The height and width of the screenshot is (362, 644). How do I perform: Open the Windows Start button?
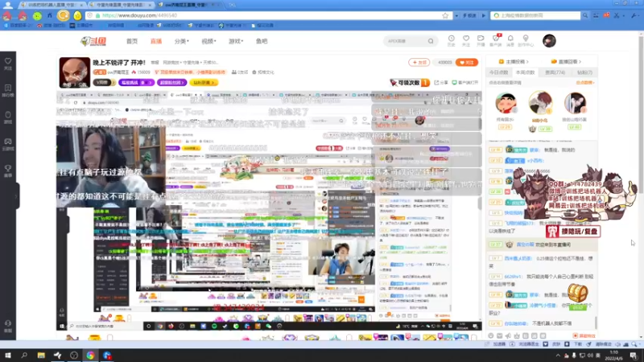[7, 356]
